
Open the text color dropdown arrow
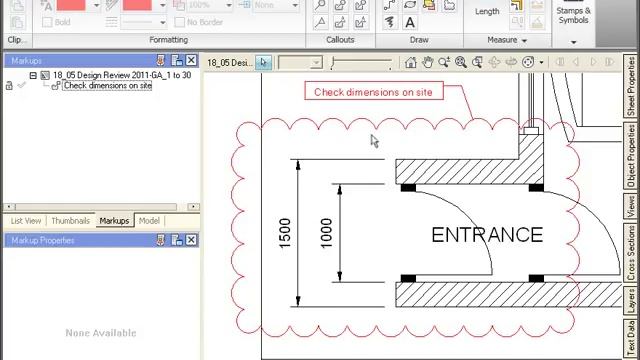96,5
